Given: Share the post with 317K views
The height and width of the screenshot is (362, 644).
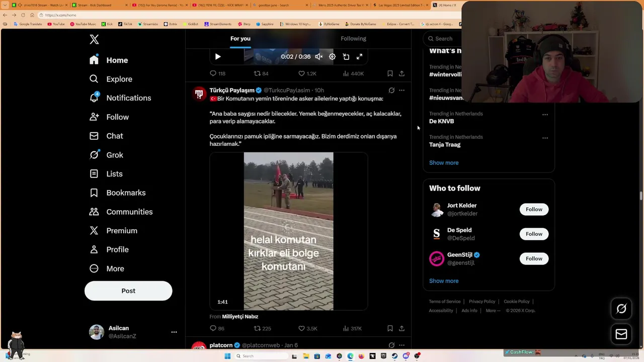Looking at the screenshot, I should (x=401, y=328).
